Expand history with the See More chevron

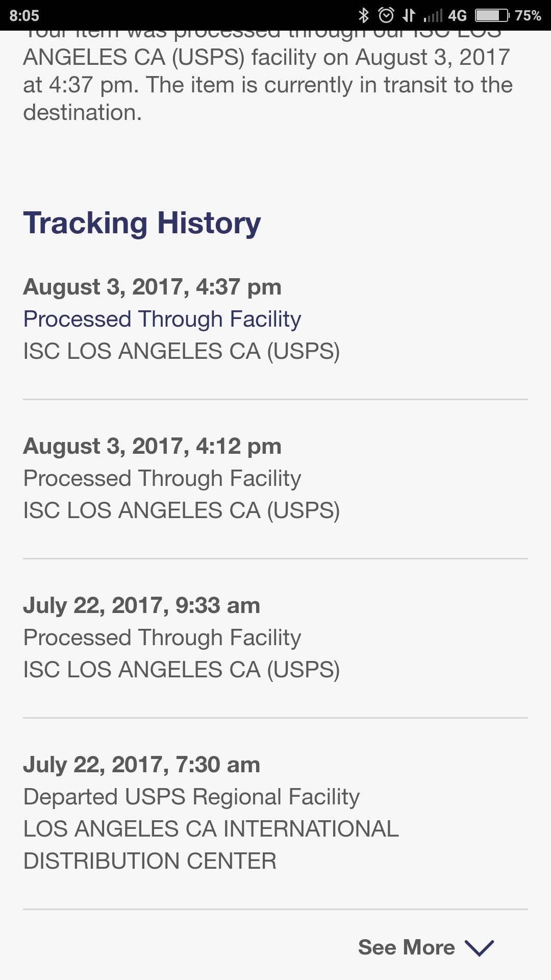click(x=479, y=948)
